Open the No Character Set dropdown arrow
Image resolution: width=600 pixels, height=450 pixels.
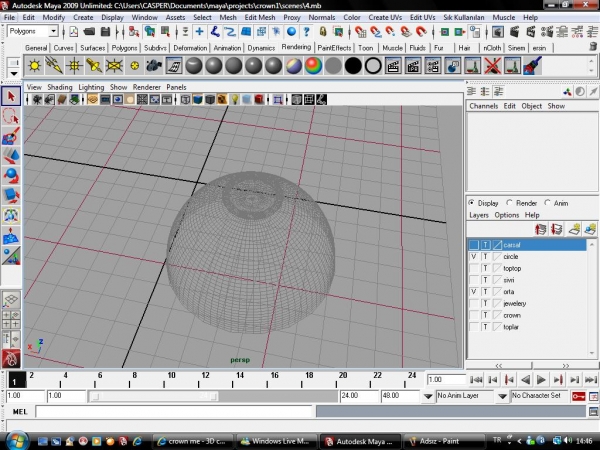click(x=502, y=396)
